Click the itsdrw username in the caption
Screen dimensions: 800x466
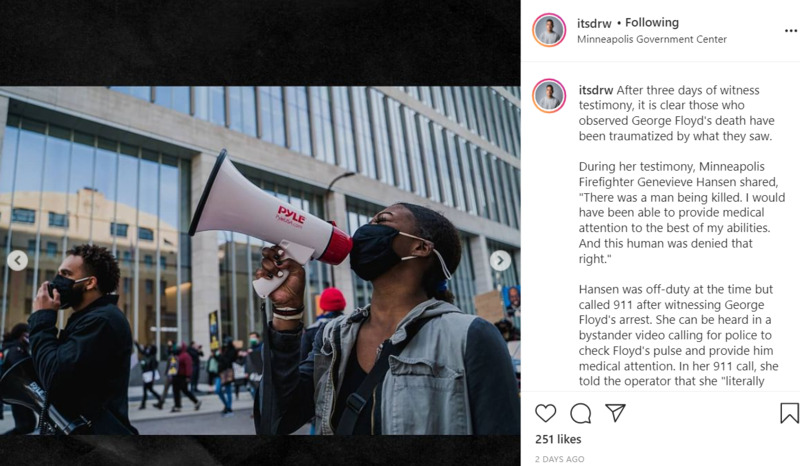click(595, 90)
